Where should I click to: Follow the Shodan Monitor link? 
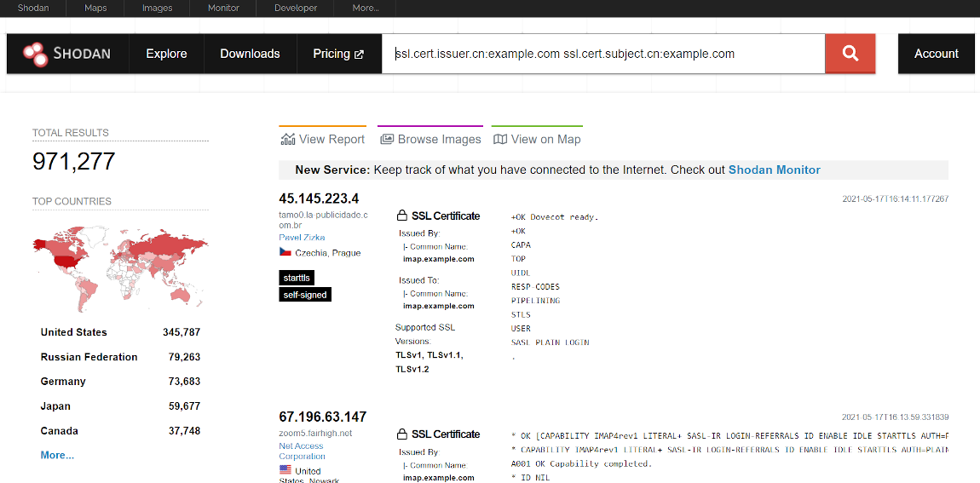[775, 170]
